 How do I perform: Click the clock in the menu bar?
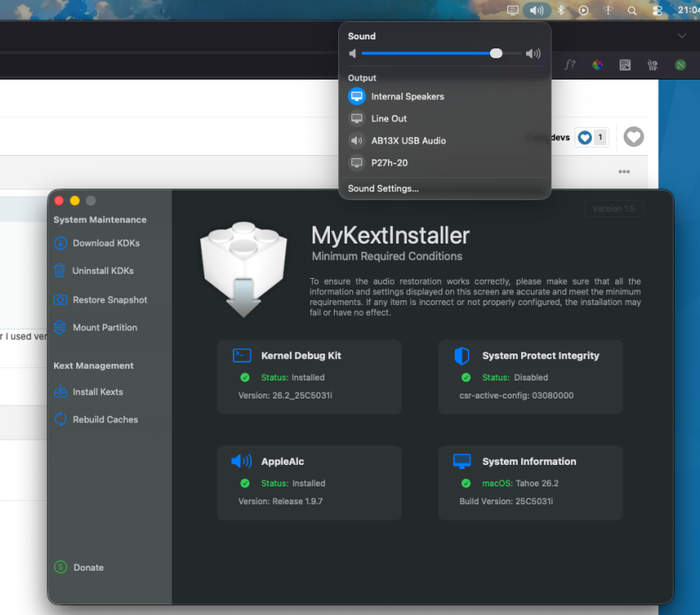pos(689,10)
